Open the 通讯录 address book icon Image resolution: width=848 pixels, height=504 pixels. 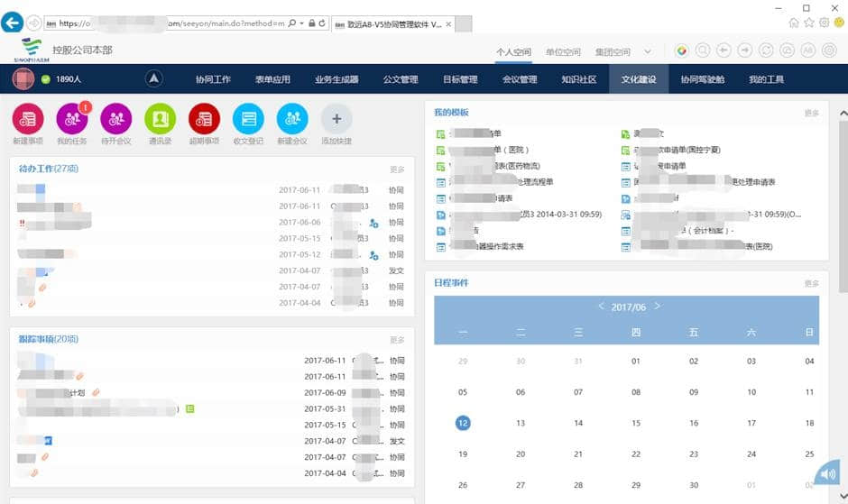coord(160,119)
